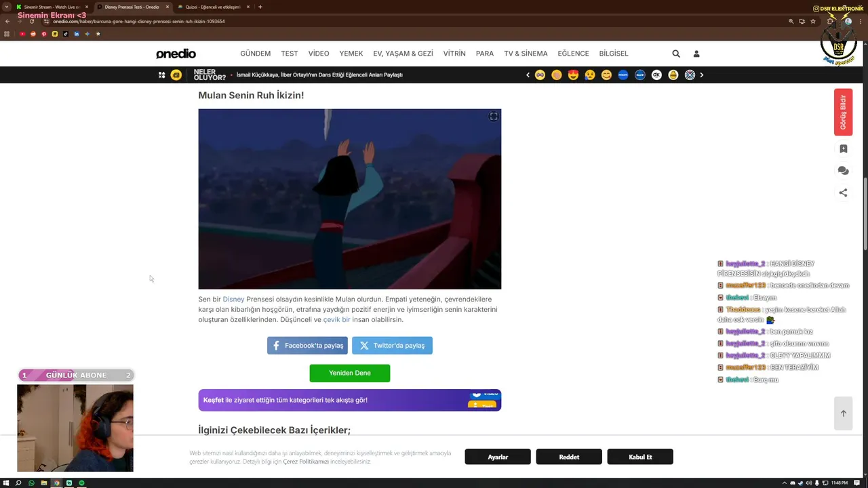This screenshot has width=868, height=488.
Task: Open the site search magnifier icon
Action: click(x=676, y=54)
